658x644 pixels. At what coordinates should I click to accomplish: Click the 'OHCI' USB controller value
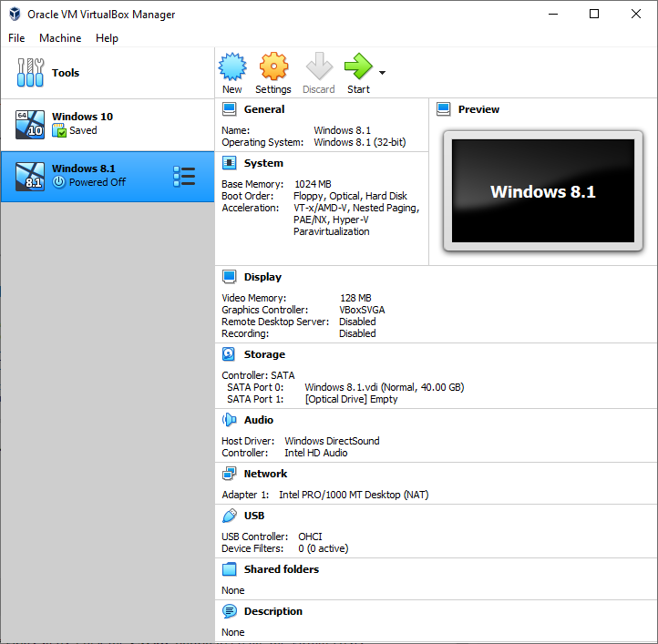coord(310,537)
